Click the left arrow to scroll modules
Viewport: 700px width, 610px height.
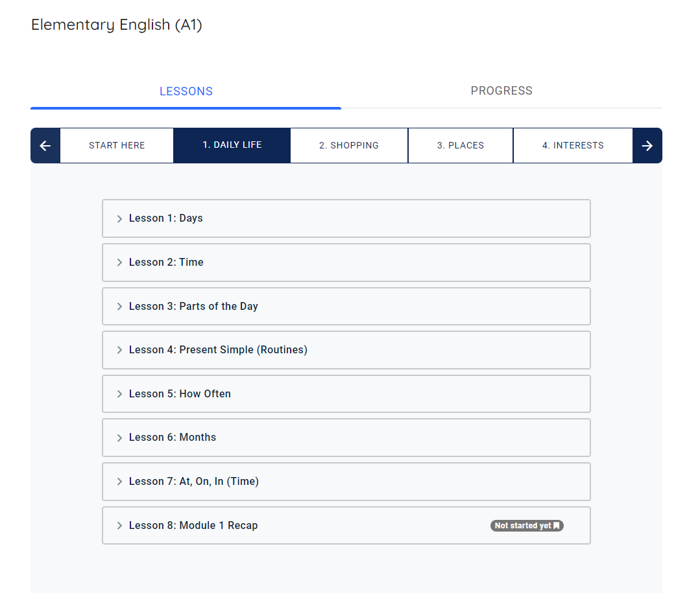(x=45, y=145)
